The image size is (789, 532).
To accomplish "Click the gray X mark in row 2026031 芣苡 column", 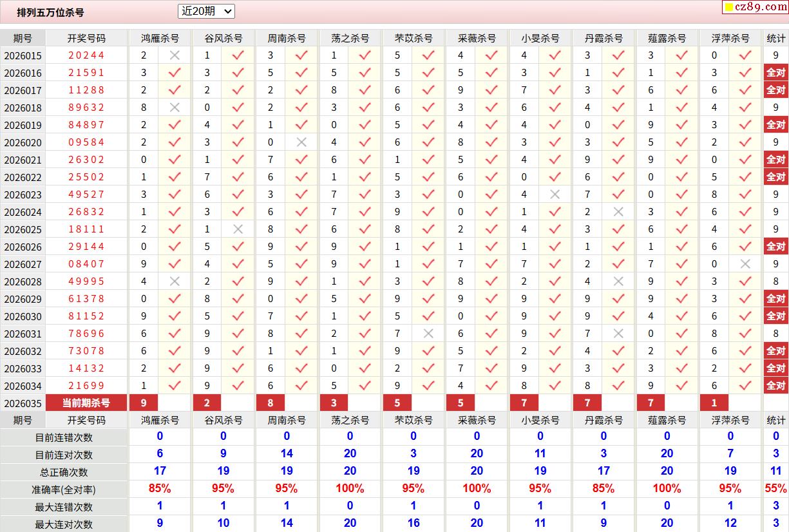I will coord(428,334).
